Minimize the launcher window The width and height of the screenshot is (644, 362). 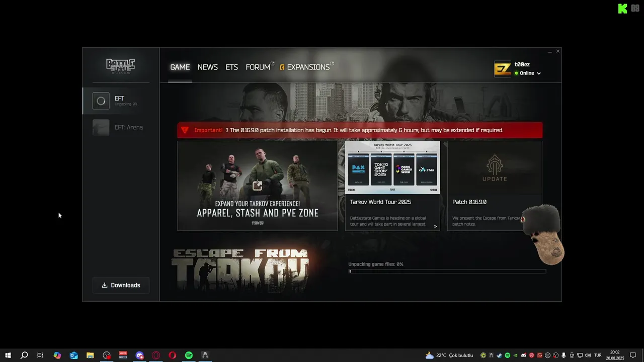pyautogui.click(x=550, y=51)
